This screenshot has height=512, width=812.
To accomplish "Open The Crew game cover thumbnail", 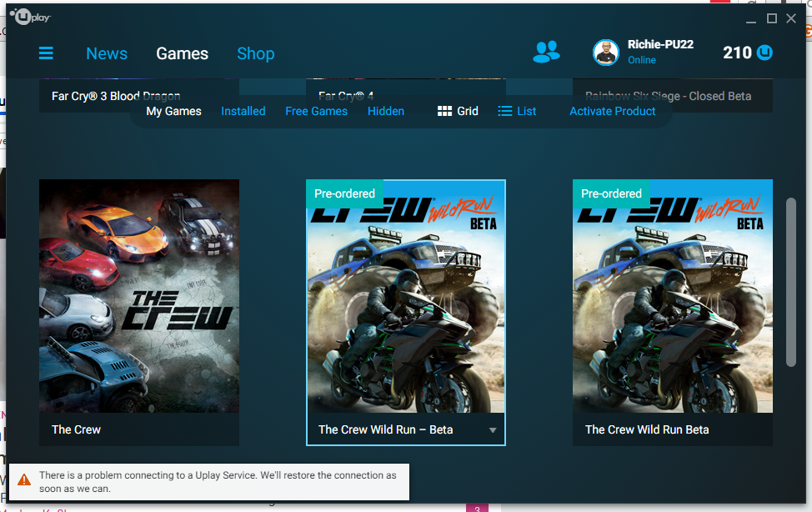I will click(139, 296).
